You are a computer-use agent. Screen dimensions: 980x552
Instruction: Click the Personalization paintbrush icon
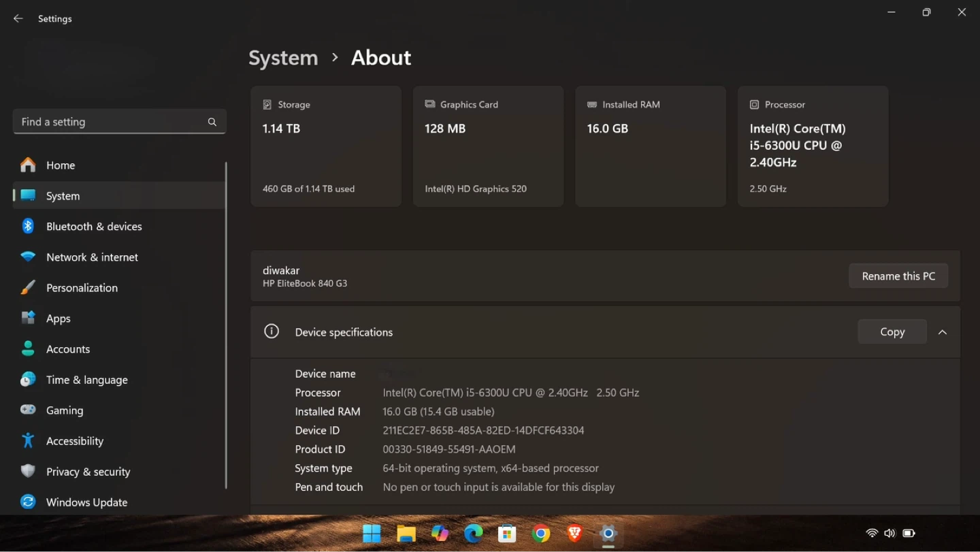[28, 287]
